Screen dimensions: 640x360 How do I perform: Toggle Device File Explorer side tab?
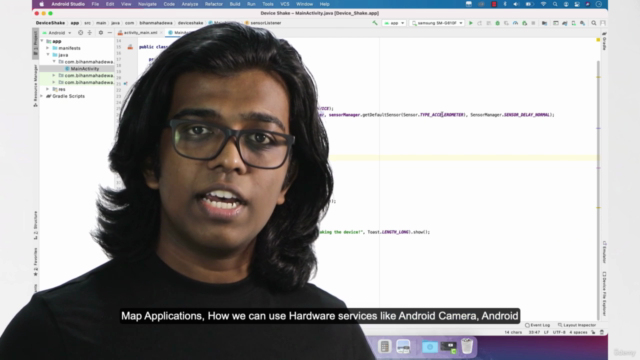(x=604, y=294)
